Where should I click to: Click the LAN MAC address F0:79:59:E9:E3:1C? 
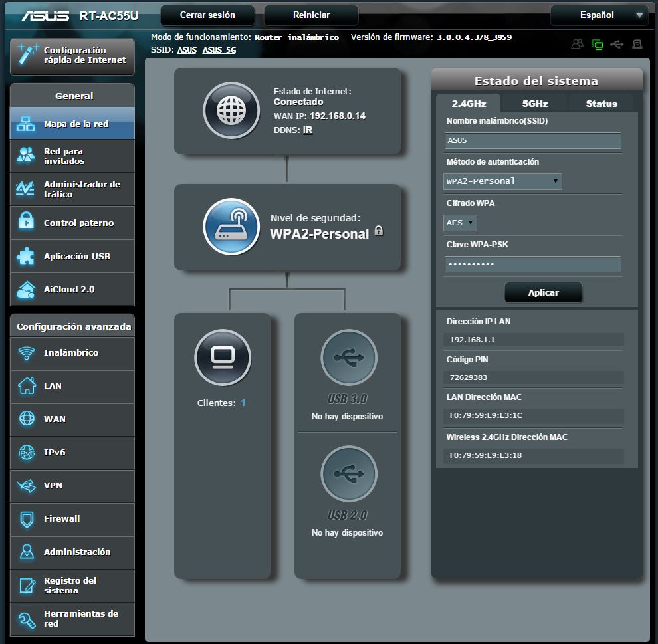486,415
